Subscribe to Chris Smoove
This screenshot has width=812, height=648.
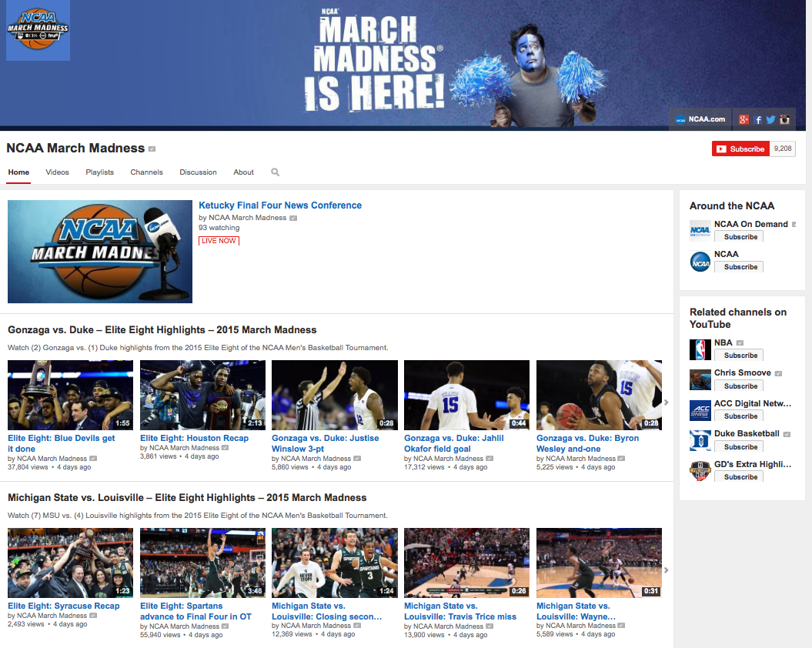click(739, 386)
